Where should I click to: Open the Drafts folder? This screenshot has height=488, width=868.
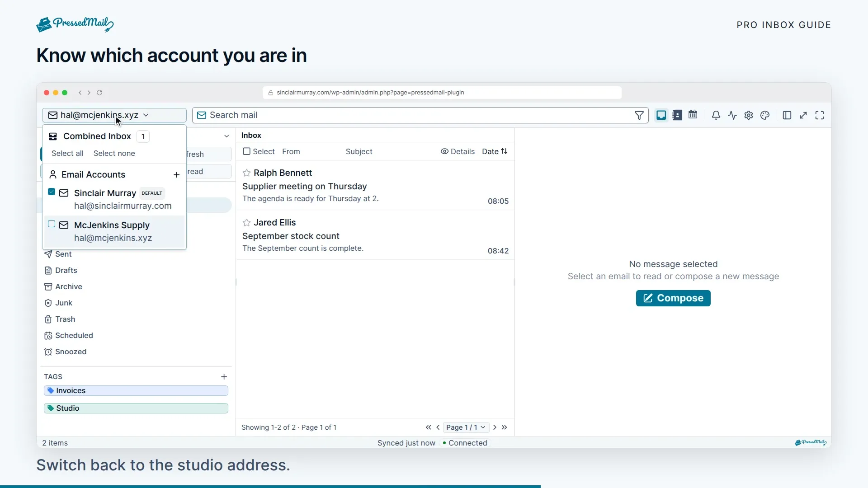61,271
